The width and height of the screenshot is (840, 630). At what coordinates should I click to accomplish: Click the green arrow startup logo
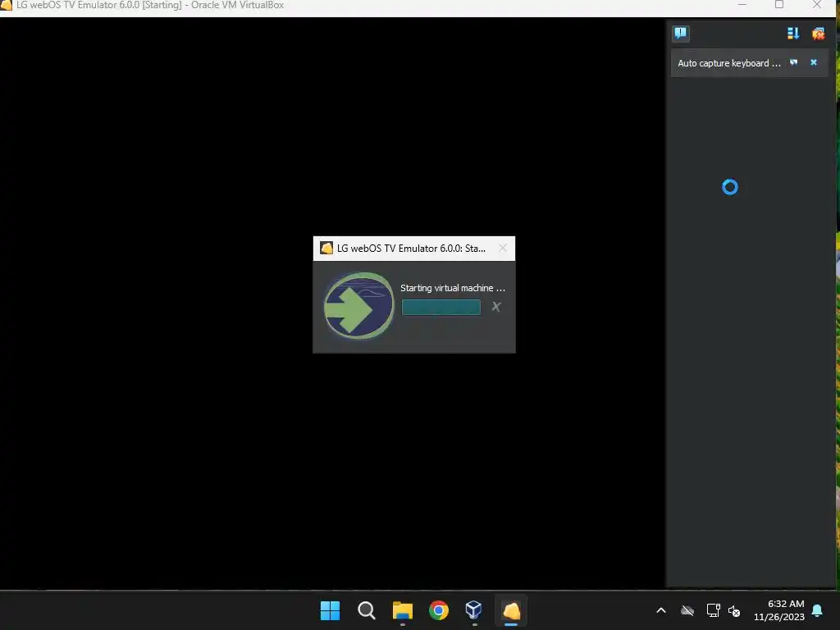359,306
